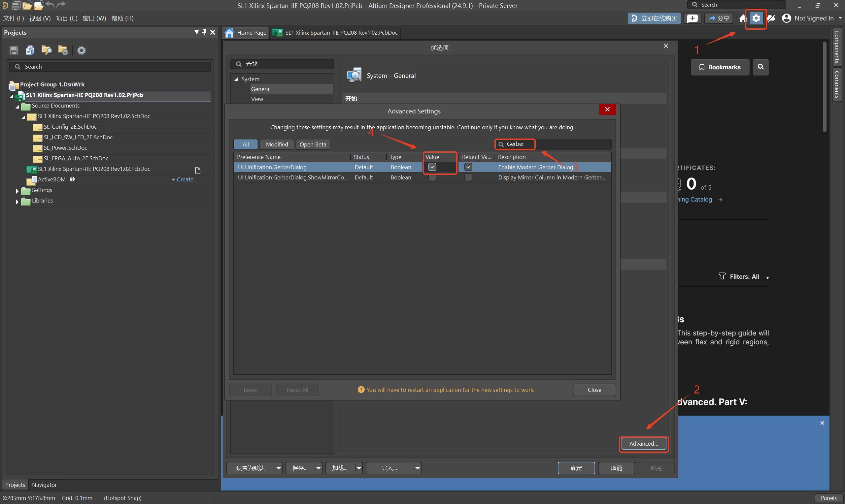Switch to the Home Page tab
Viewport: 845px width, 504px height.
pyautogui.click(x=245, y=33)
